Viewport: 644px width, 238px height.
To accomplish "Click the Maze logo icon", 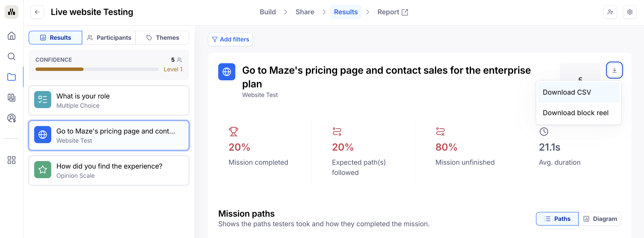I will [x=12, y=12].
